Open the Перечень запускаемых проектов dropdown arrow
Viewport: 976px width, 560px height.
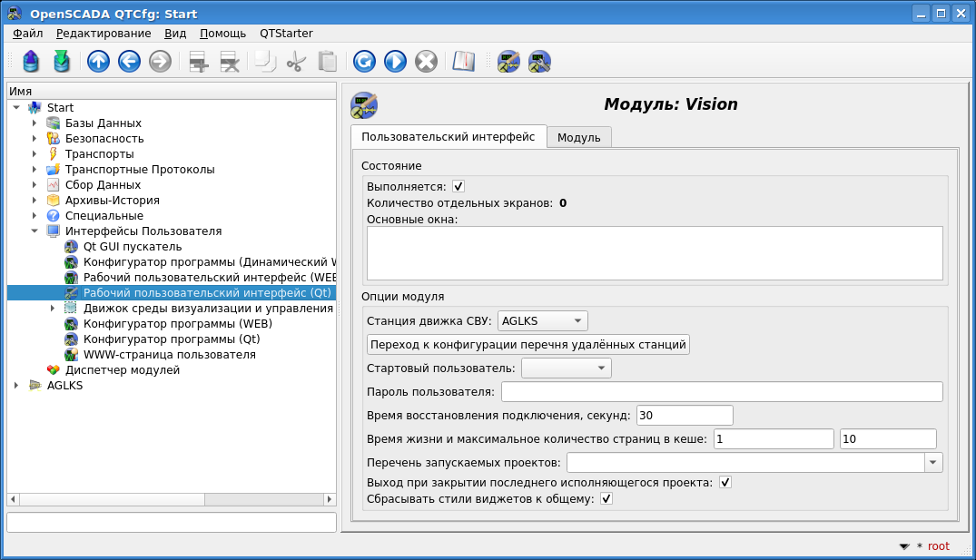coord(933,462)
